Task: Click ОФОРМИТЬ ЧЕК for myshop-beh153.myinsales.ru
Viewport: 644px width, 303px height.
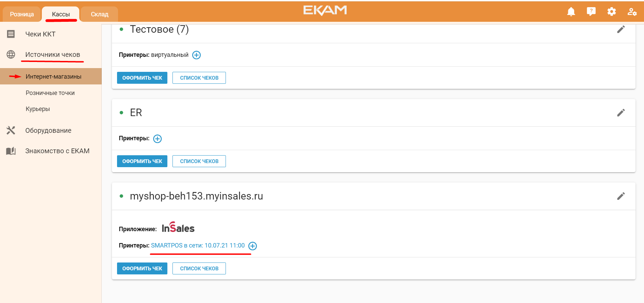Action: point(142,269)
